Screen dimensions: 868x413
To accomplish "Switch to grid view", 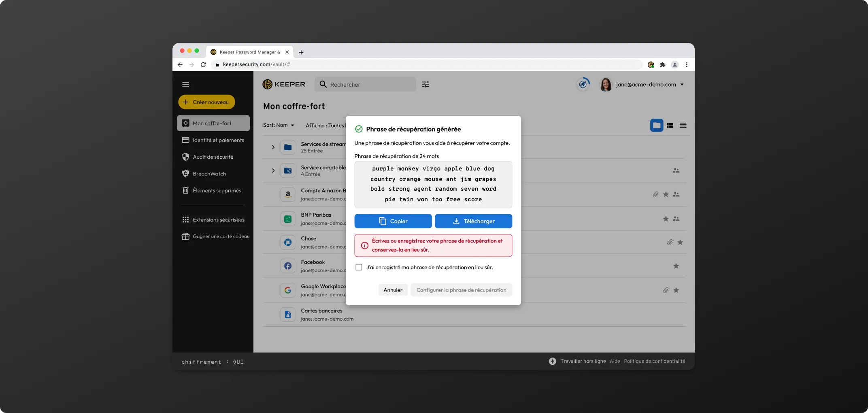I will click(670, 126).
